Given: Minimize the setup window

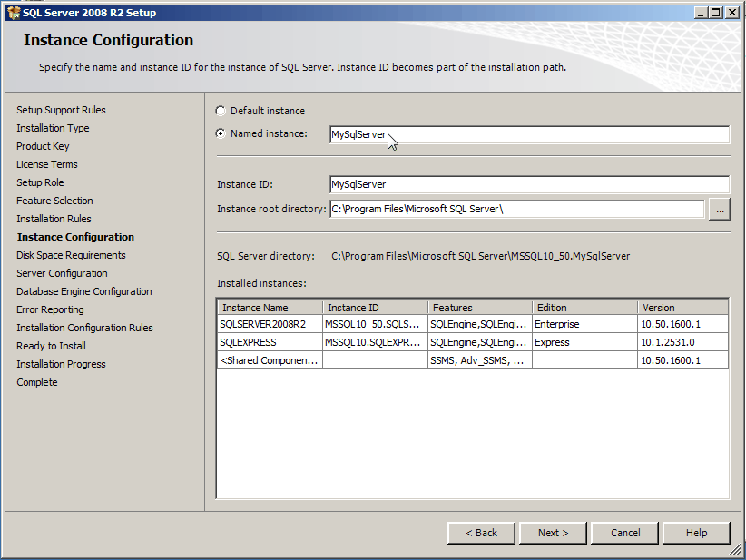Looking at the screenshot, I should coord(702,12).
